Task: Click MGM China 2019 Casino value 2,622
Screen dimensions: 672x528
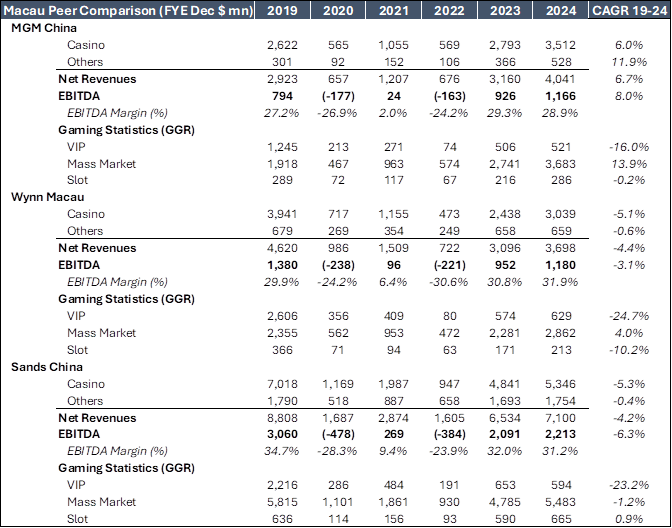Action: [x=282, y=45]
